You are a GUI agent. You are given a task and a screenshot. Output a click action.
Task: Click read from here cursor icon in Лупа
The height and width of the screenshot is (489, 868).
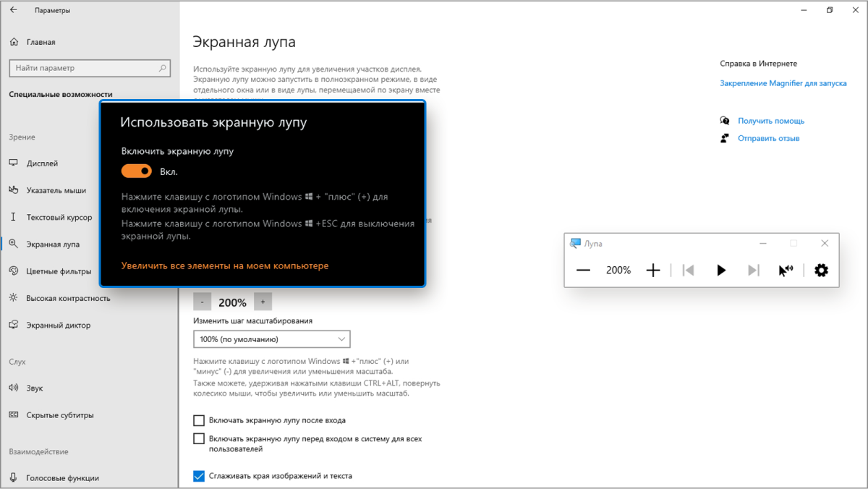click(x=786, y=270)
